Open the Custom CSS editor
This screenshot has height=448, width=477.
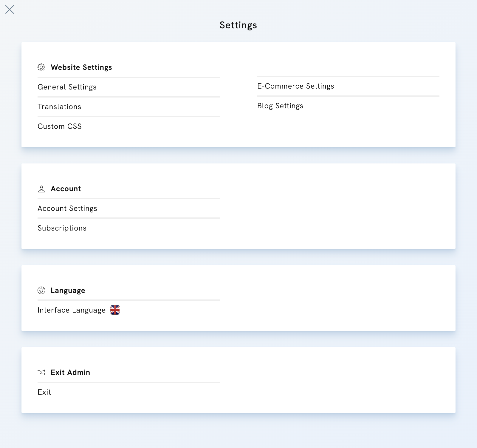59,126
